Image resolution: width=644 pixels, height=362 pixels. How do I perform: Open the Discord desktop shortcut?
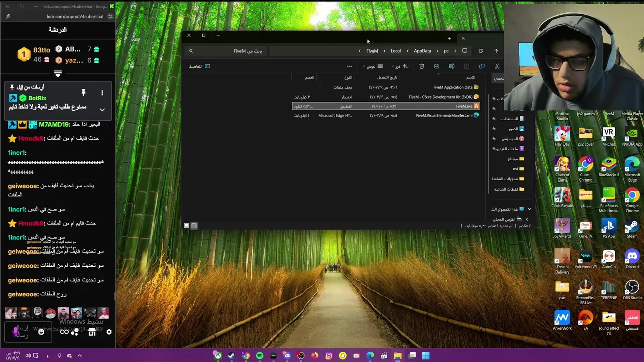(x=632, y=260)
